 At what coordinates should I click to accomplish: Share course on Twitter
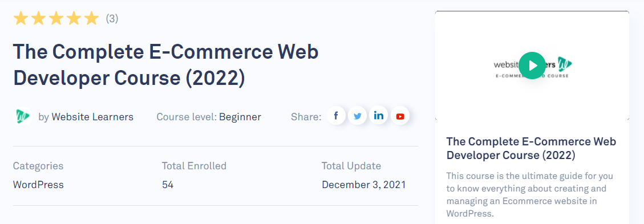[357, 116]
